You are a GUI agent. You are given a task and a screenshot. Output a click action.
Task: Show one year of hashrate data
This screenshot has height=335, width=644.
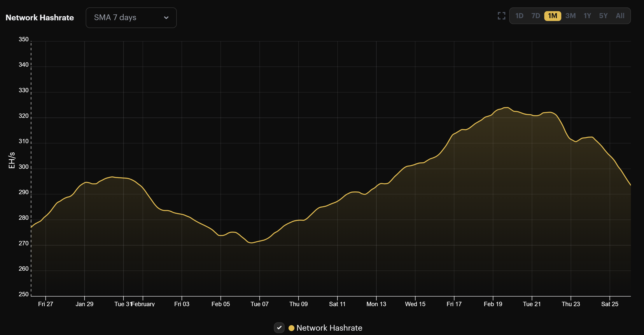pyautogui.click(x=587, y=16)
